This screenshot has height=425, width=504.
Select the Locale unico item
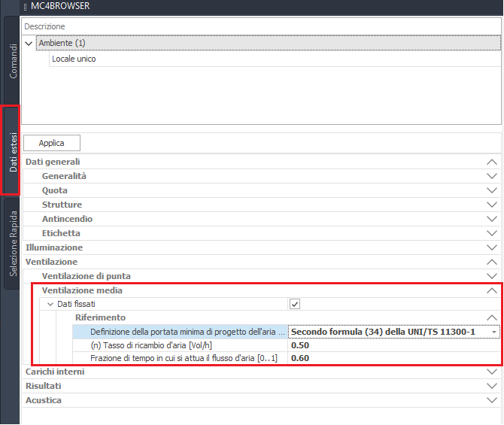pyautogui.click(x=74, y=59)
